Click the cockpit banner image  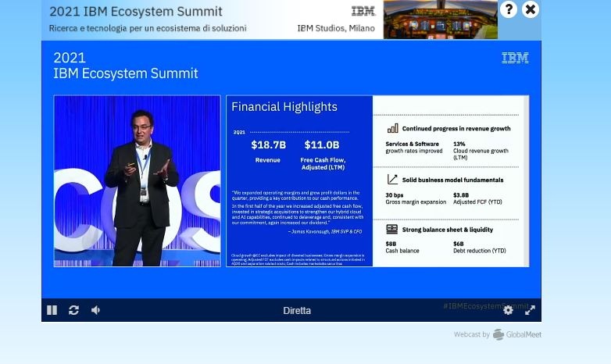440,20
